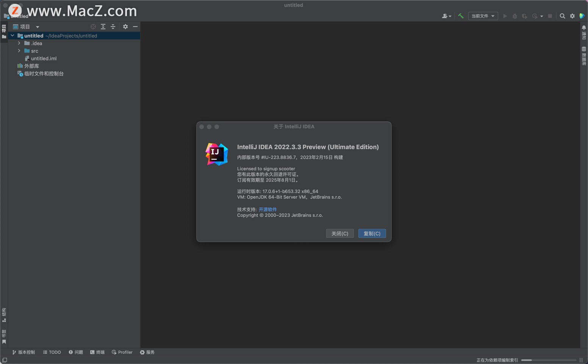This screenshot has height=364, width=588.
Task: Click the JetBrains Space colorful icon
Action: click(582, 16)
